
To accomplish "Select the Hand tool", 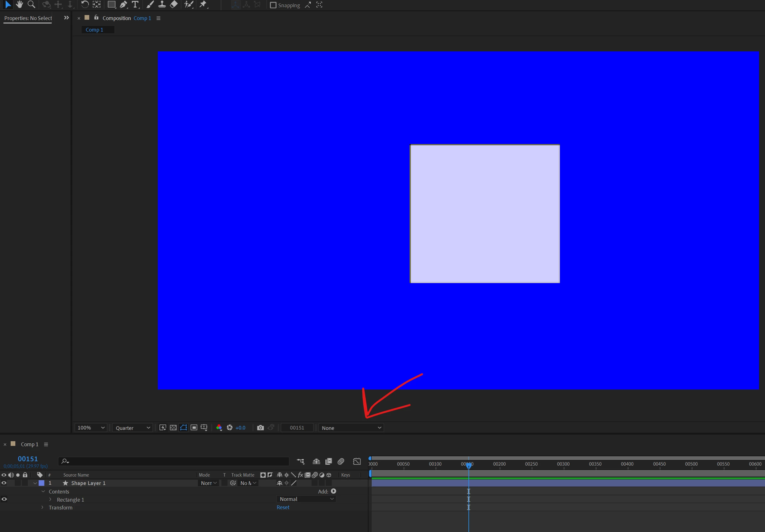I will [19, 5].
